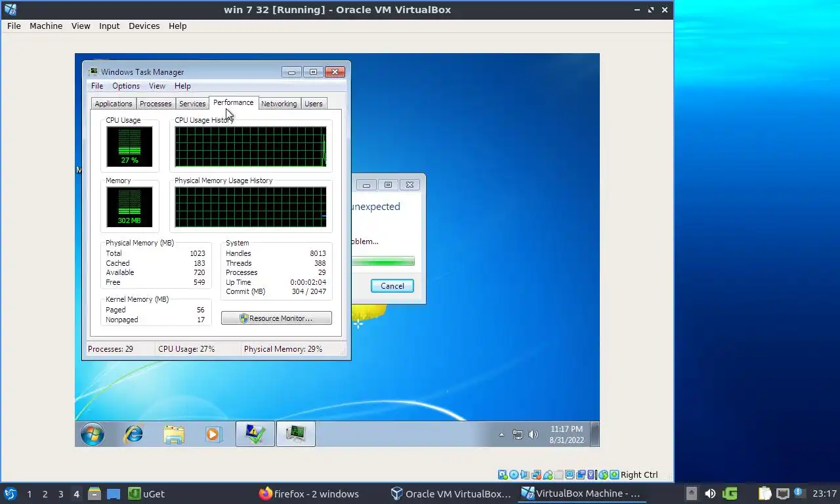Switch to the Networking tab

(279, 104)
